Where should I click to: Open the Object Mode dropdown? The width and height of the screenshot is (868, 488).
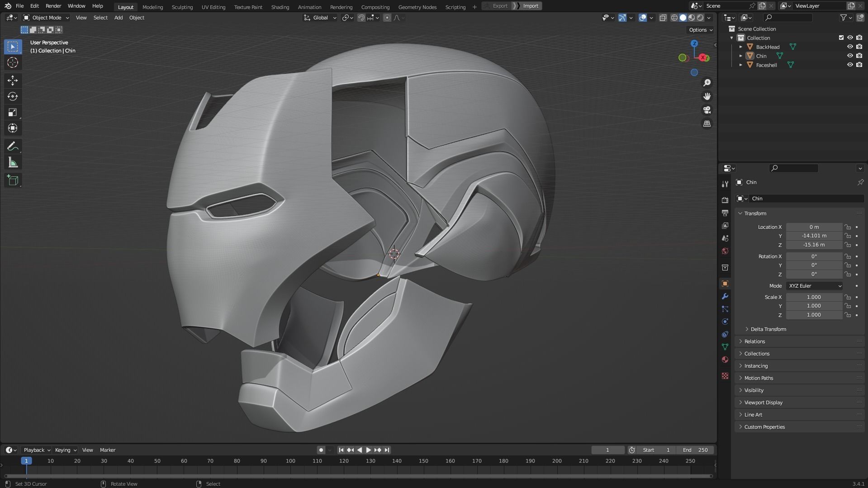click(46, 18)
